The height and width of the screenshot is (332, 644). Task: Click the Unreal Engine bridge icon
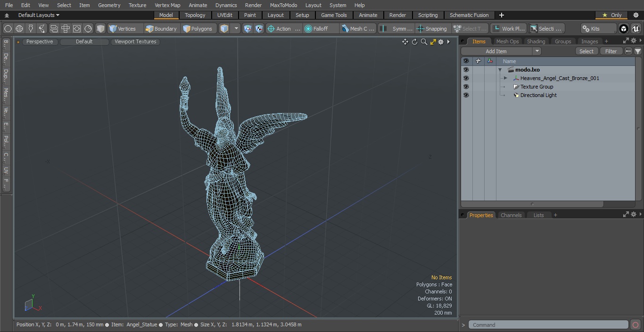tap(636, 29)
